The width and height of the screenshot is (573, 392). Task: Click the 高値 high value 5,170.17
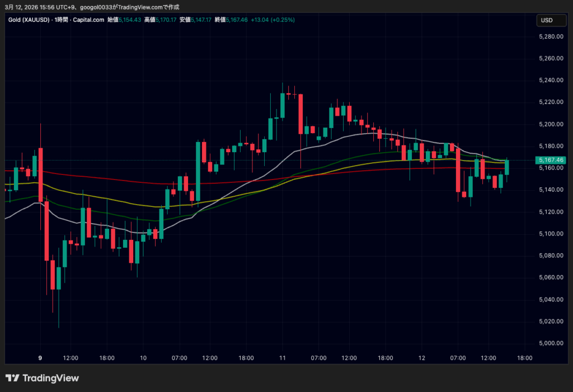coord(166,20)
